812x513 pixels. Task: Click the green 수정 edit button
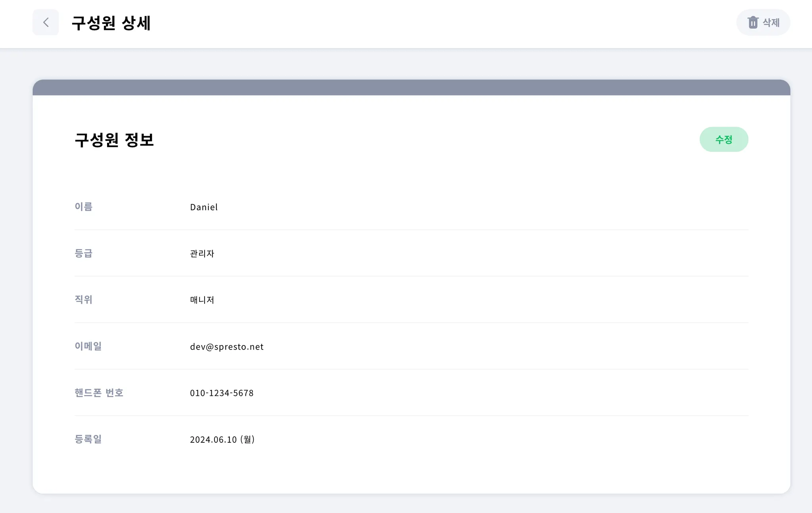point(724,139)
